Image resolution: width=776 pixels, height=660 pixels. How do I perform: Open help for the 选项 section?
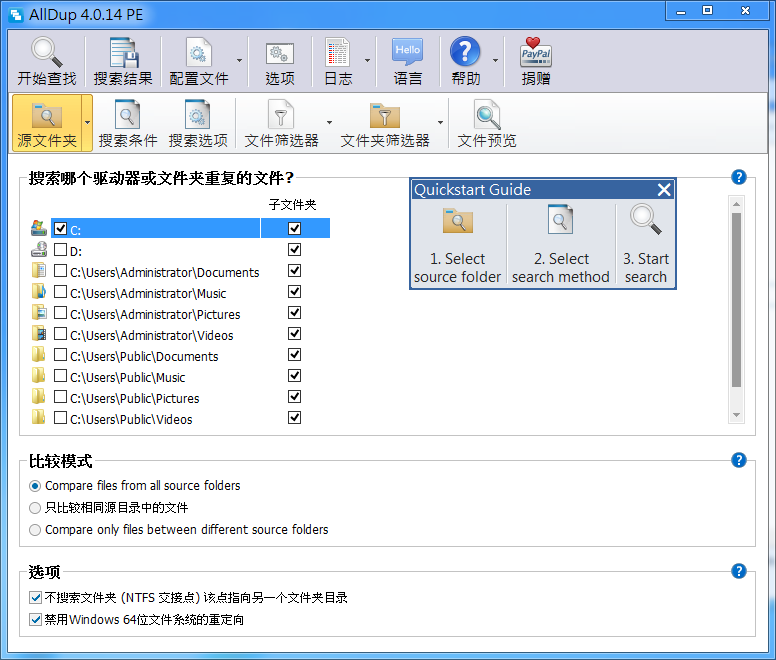click(x=738, y=570)
